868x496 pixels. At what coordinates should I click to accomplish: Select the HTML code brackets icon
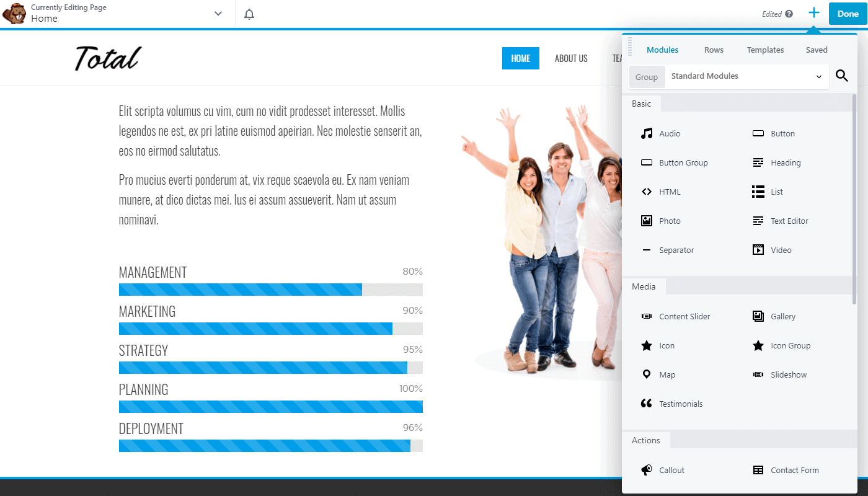point(647,192)
